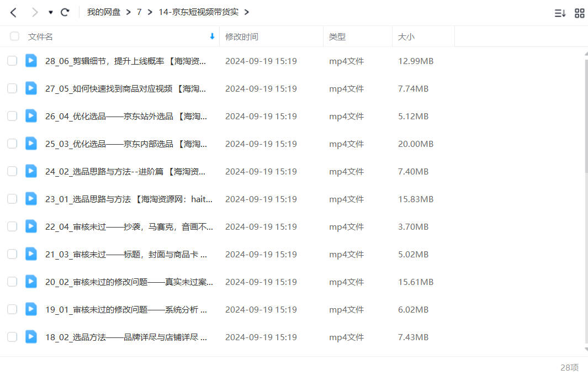Click video icon of 20_02_审核未过的修改问题
Image resolution: width=588 pixels, height=375 pixels.
click(x=31, y=281)
